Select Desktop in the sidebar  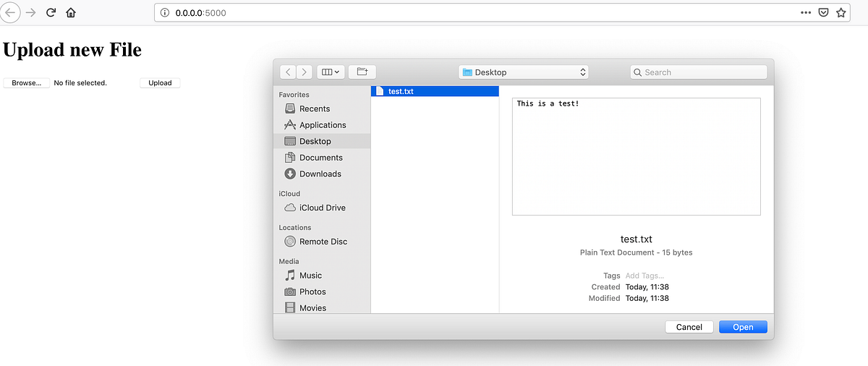(323, 141)
